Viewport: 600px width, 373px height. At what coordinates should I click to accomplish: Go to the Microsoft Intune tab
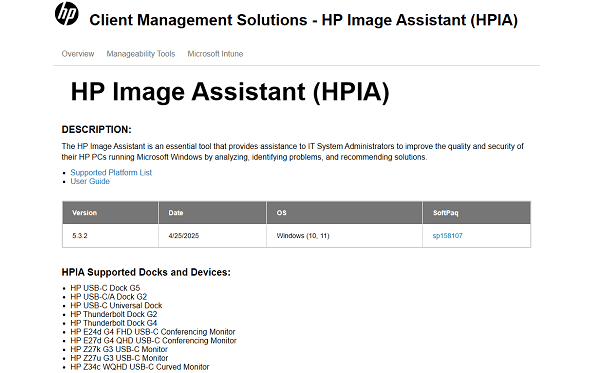tap(215, 54)
